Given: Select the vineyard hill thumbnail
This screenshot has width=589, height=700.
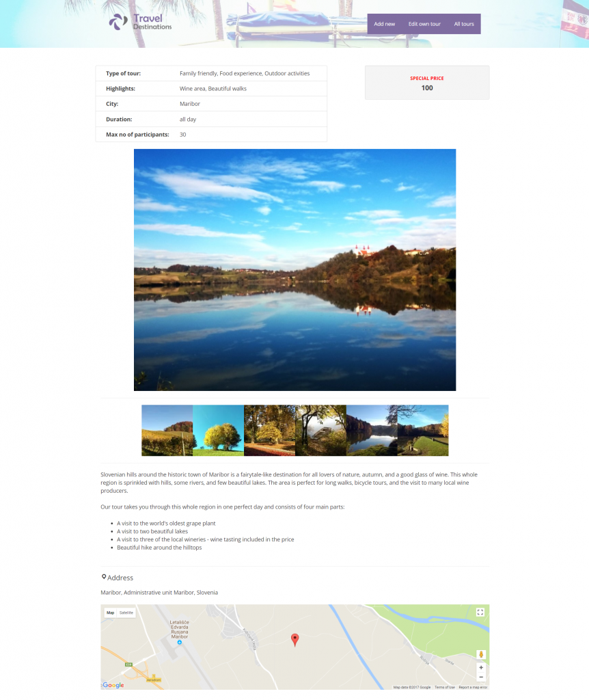Looking at the screenshot, I should tap(167, 431).
